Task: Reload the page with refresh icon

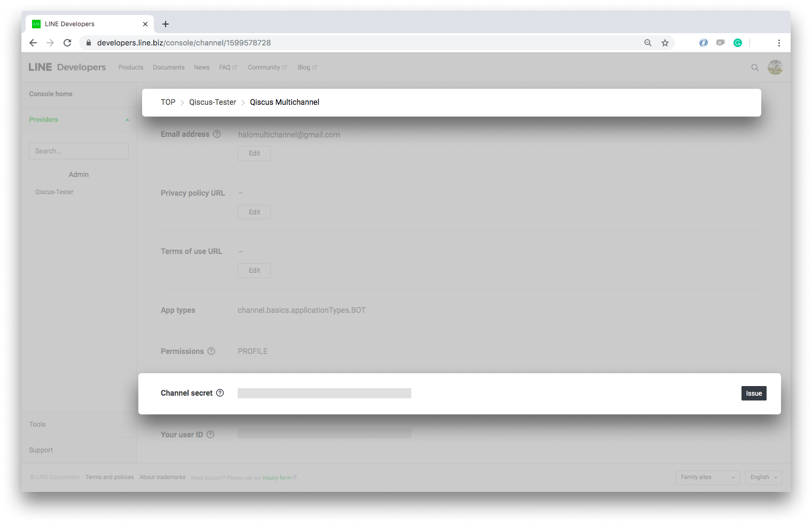Action: (x=67, y=43)
